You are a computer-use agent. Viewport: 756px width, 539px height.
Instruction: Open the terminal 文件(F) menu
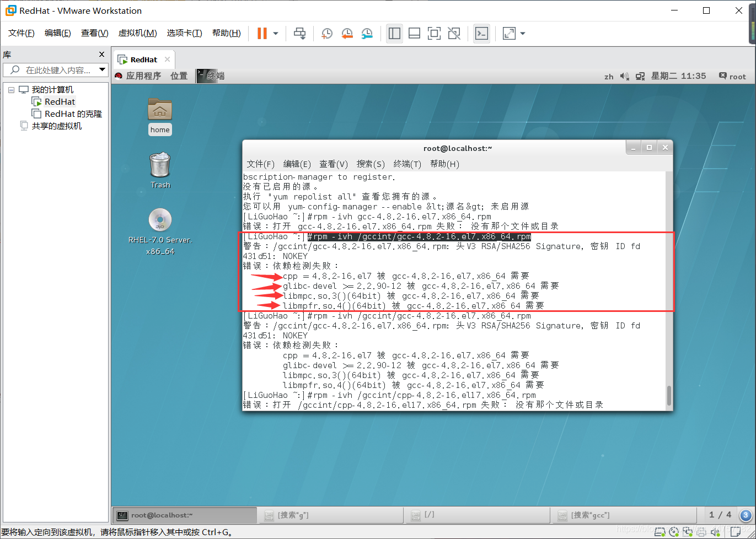[260, 164]
